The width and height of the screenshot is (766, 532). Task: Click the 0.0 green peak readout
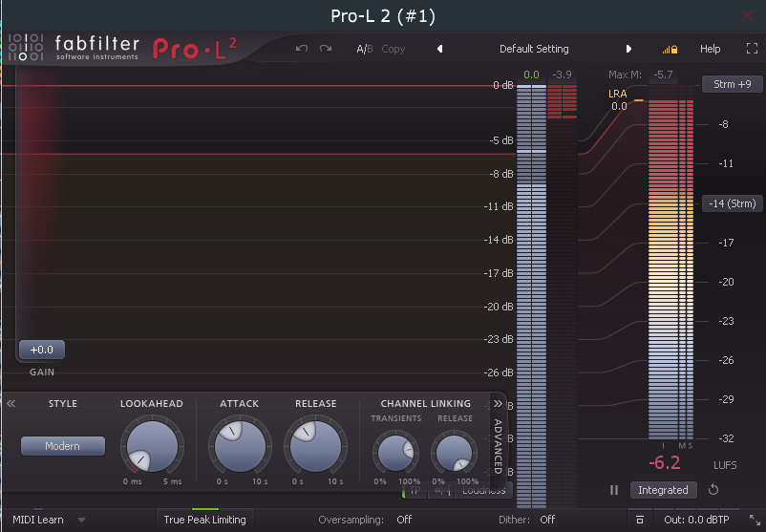click(531, 74)
